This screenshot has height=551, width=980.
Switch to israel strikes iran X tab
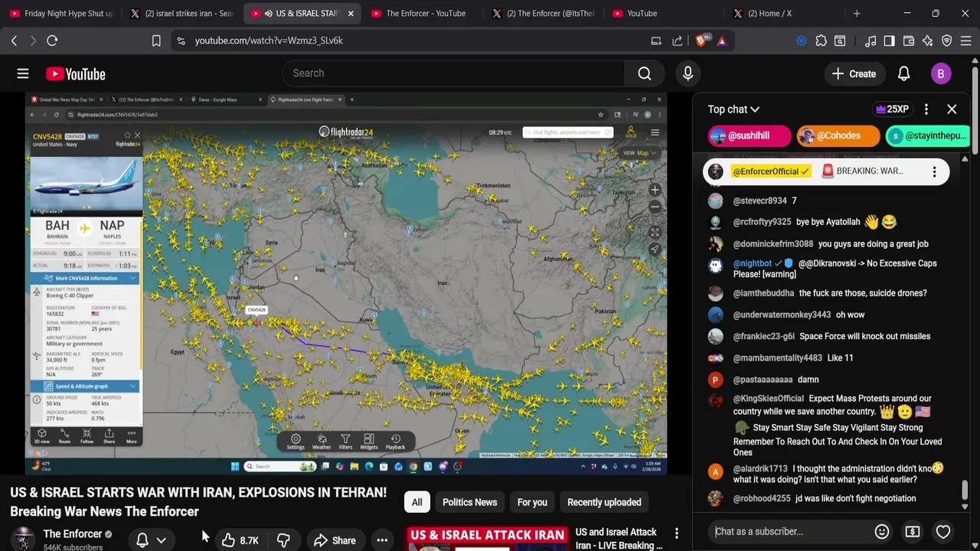click(182, 13)
